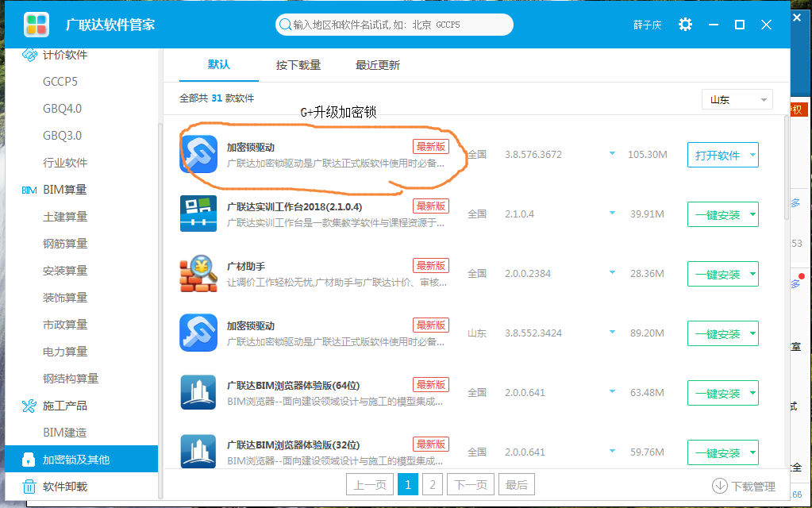Select GBQ4.0 in the sidebar
812x508 pixels.
pos(62,108)
